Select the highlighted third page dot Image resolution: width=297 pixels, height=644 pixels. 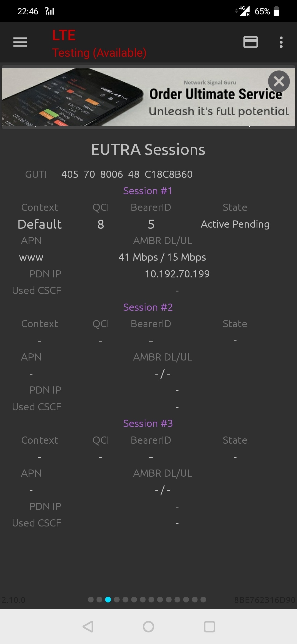tap(108, 599)
